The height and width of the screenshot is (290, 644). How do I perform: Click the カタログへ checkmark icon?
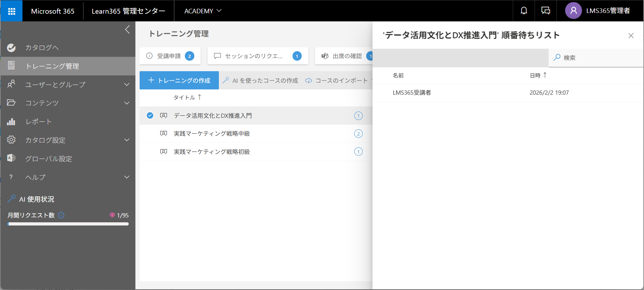pos(11,48)
